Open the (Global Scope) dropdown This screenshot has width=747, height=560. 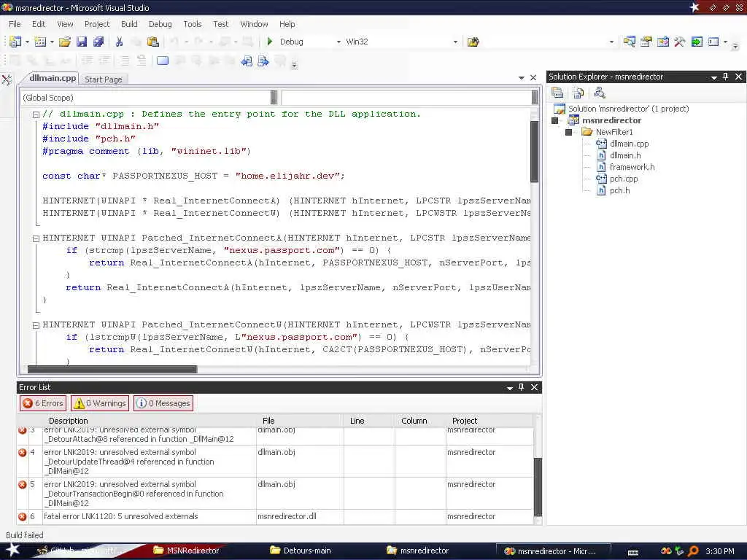274,98
